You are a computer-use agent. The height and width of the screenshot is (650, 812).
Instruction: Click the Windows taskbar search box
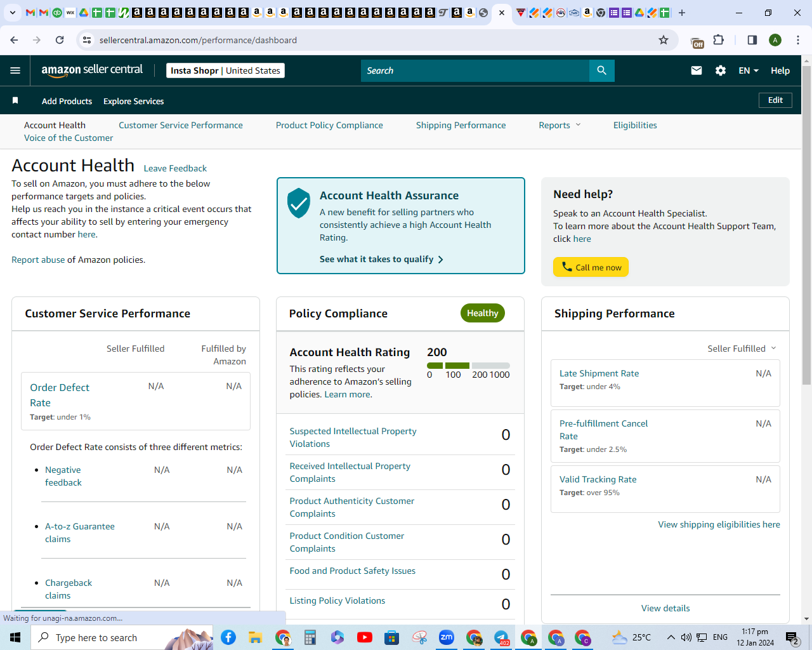point(122,637)
